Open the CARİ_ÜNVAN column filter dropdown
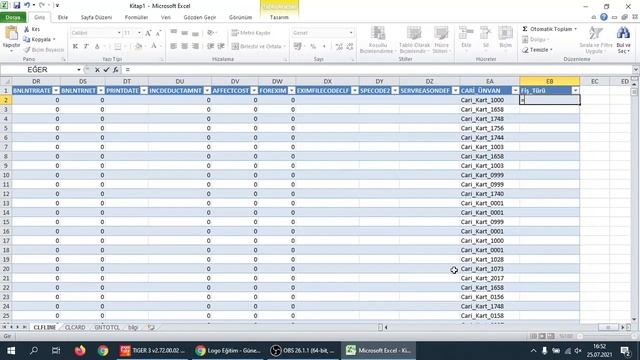 click(515, 91)
